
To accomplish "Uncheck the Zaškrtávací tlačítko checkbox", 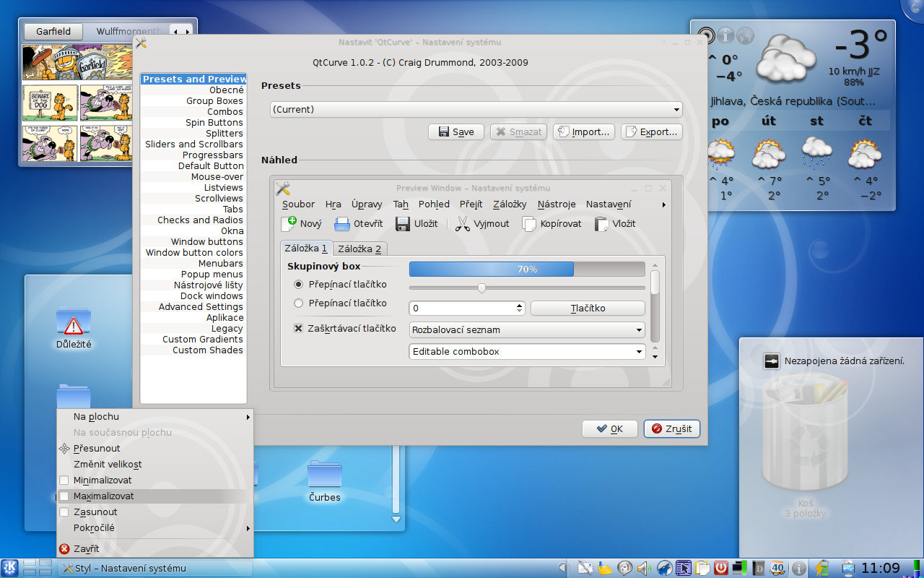I will [298, 328].
